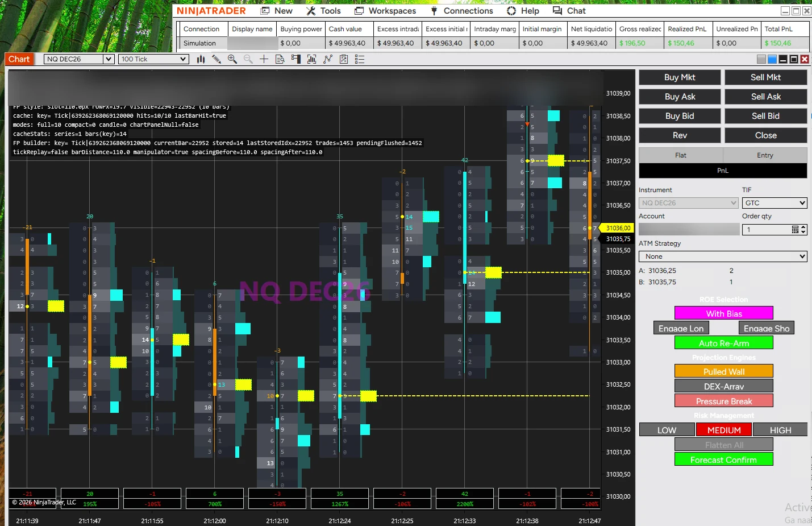Click the Rev button
812x526 pixels.
coord(680,135)
